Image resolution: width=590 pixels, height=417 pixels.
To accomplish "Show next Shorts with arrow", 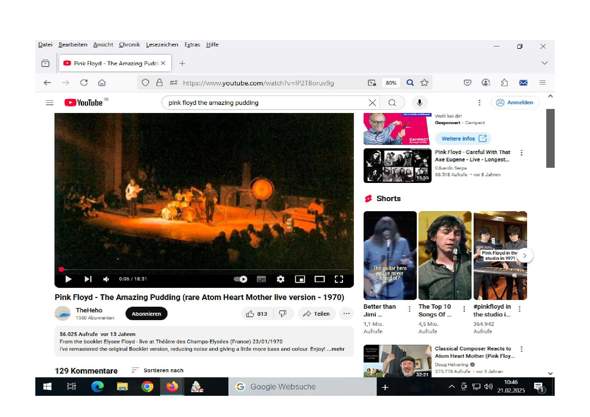I will coord(525,256).
